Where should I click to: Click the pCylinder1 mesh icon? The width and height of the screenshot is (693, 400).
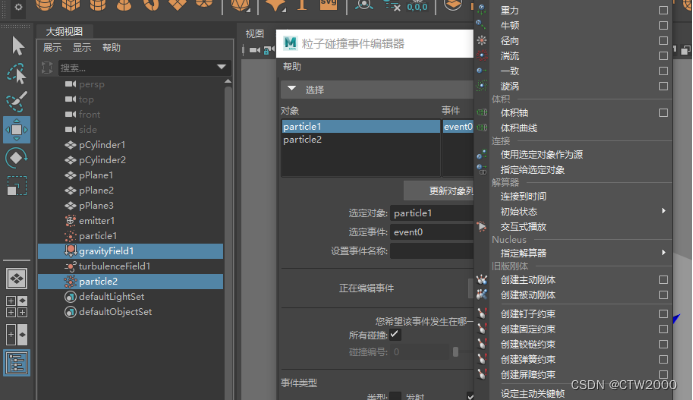coord(70,145)
